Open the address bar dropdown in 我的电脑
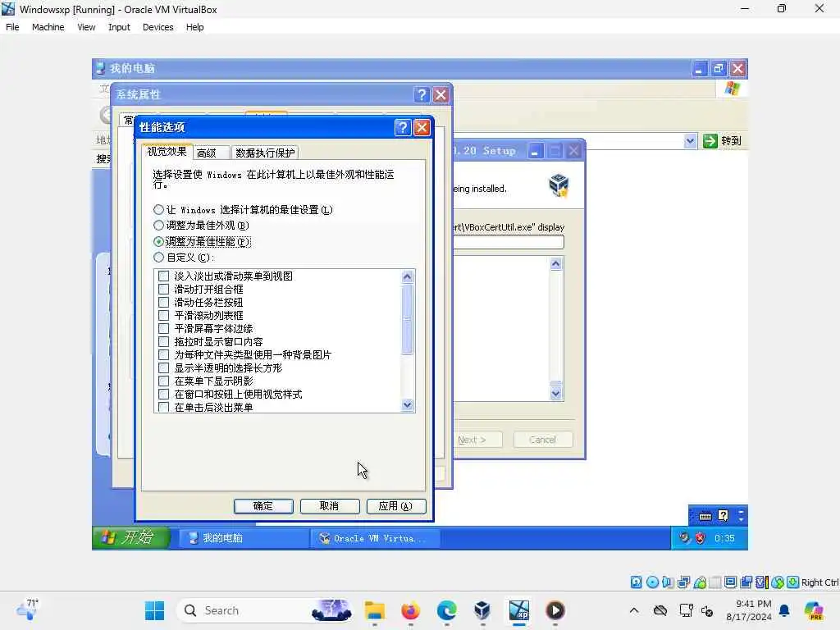Viewport: 840px width, 630px height. pyautogui.click(x=690, y=141)
